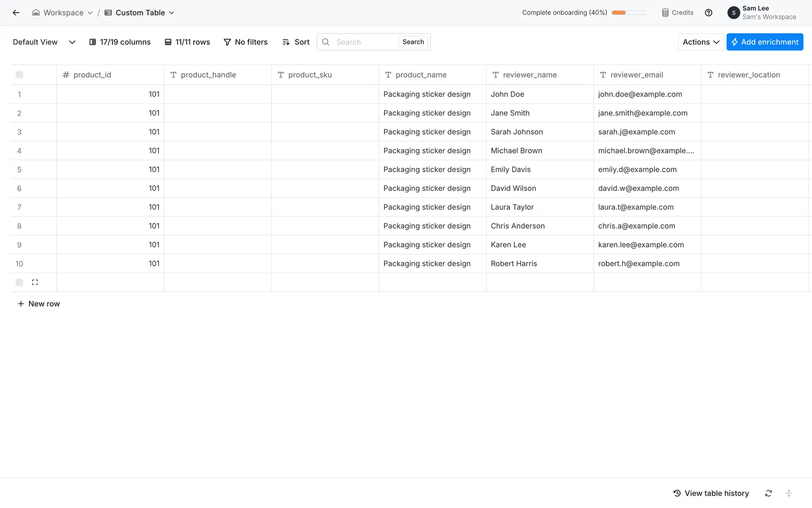Click the Credits coins icon

tap(665, 13)
